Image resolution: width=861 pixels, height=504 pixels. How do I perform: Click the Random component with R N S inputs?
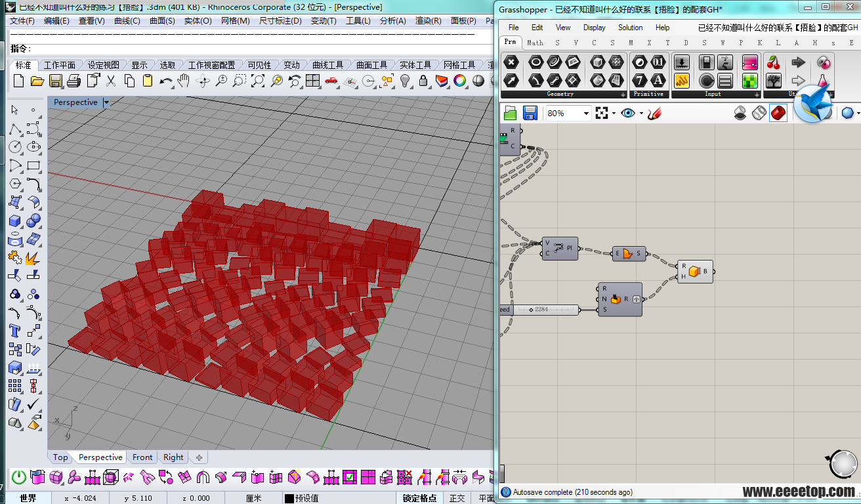(x=619, y=299)
